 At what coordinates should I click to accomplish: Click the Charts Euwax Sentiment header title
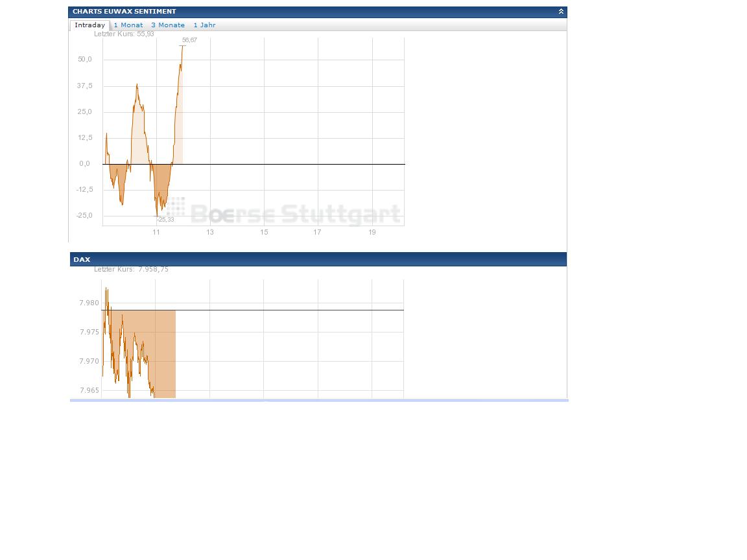coord(124,12)
